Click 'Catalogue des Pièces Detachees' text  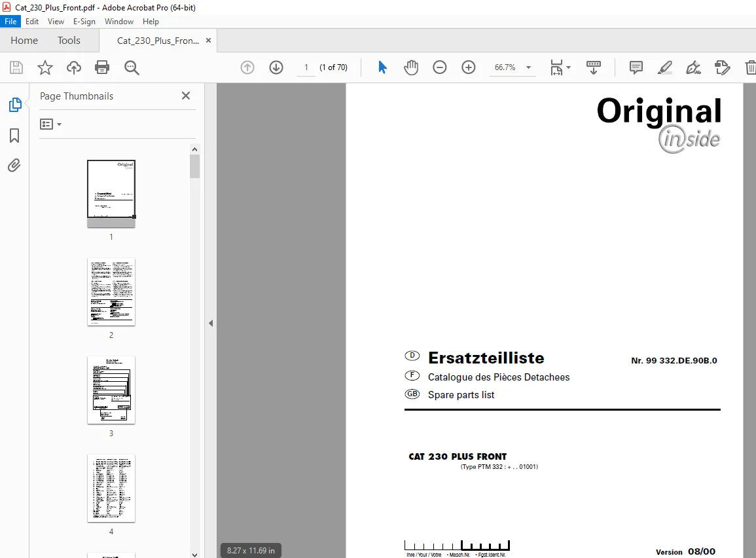pyautogui.click(x=499, y=377)
